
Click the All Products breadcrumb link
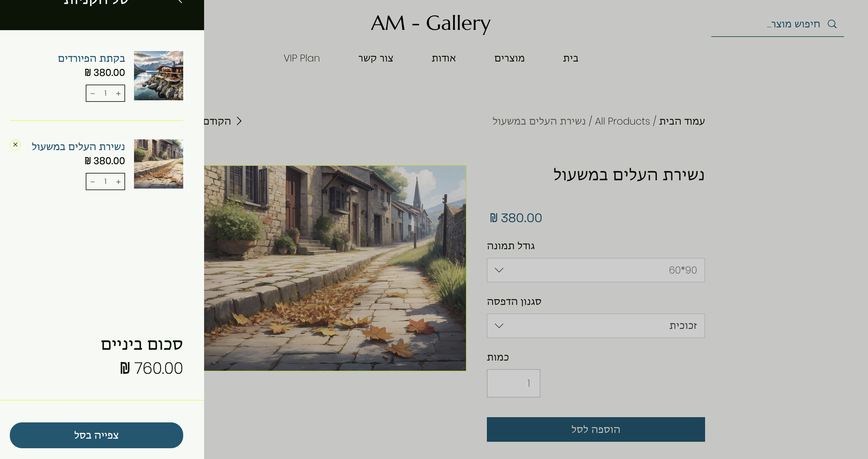[622, 121]
